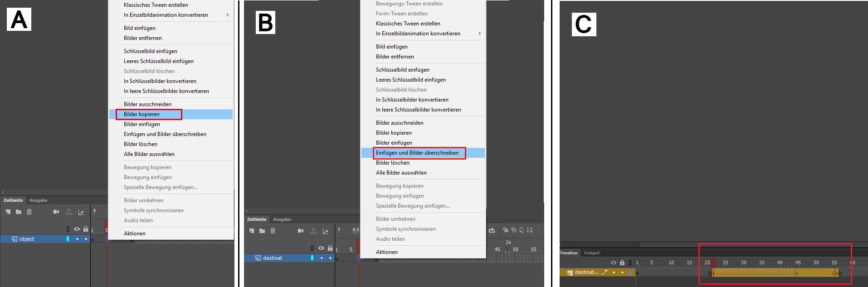Choose 'Klassisches Tween erstellen' in panel A
The height and width of the screenshot is (287, 868).
click(x=171, y=5)
